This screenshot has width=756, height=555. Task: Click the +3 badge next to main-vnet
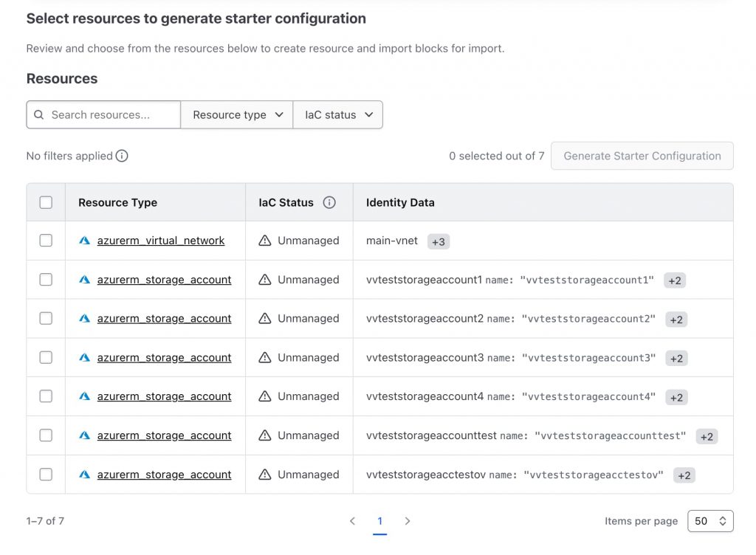(x=439, y=241)
